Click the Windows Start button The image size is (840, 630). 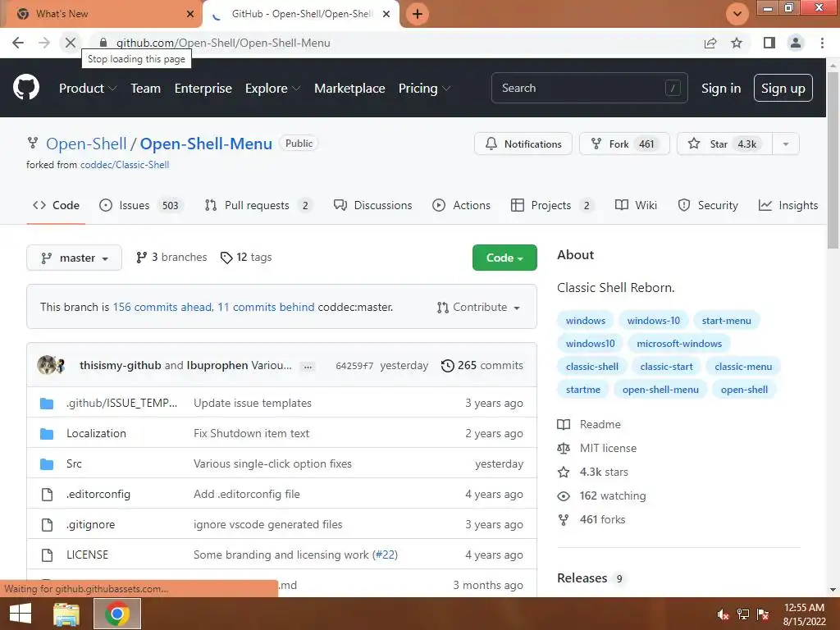pyautogui.click(x=21, y=614)
